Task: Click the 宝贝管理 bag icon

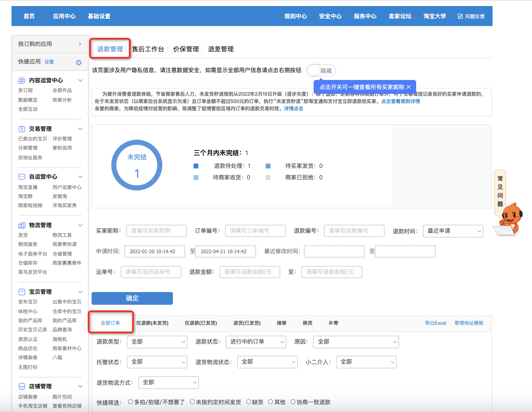Action: click(x=22, y=292)
